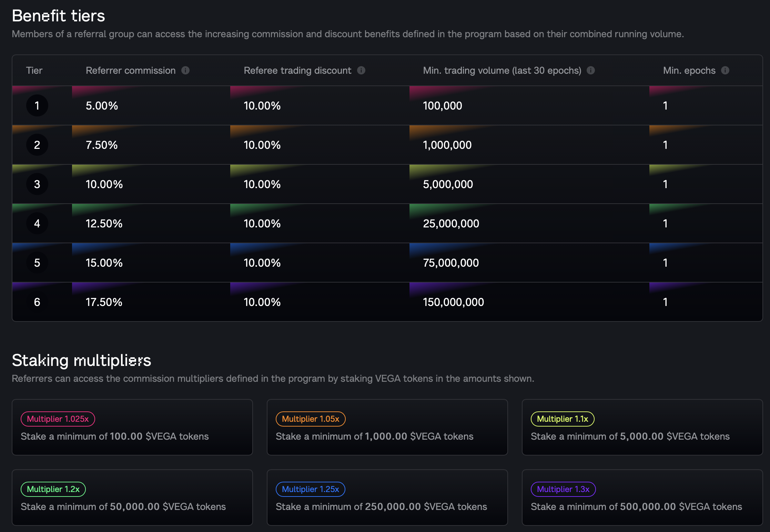770x532 pixels.
Task: Open info icon for Min. trading volume
Action: pos(591,70)
